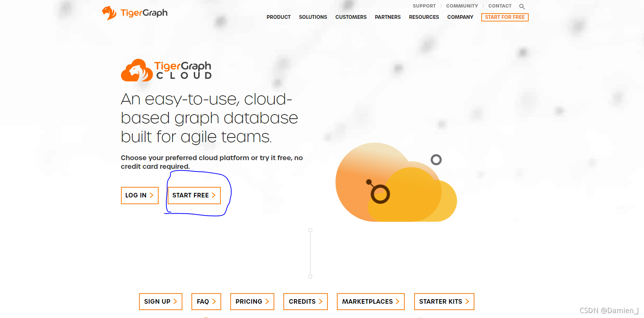
Task: Open the Resources menu
Action: [x=424, y=17]
